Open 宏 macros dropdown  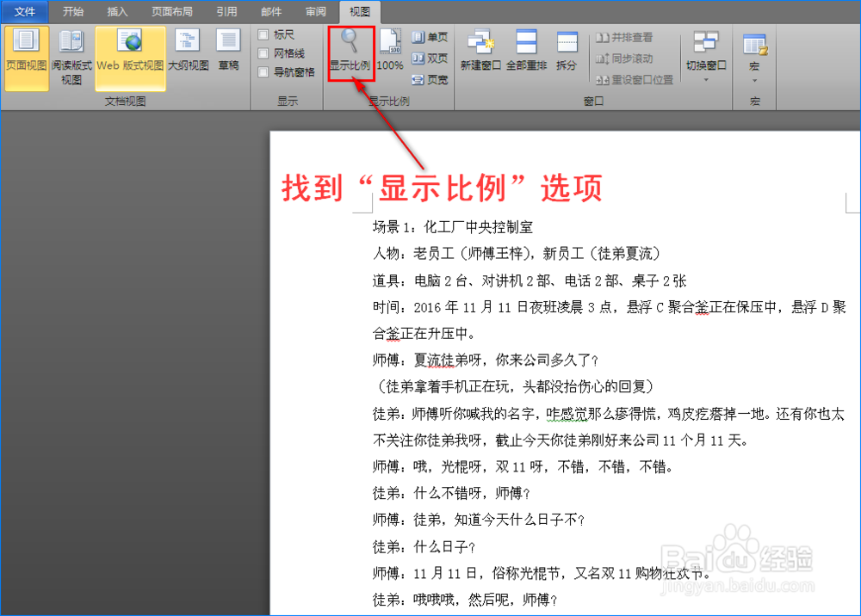coord(754,57)
